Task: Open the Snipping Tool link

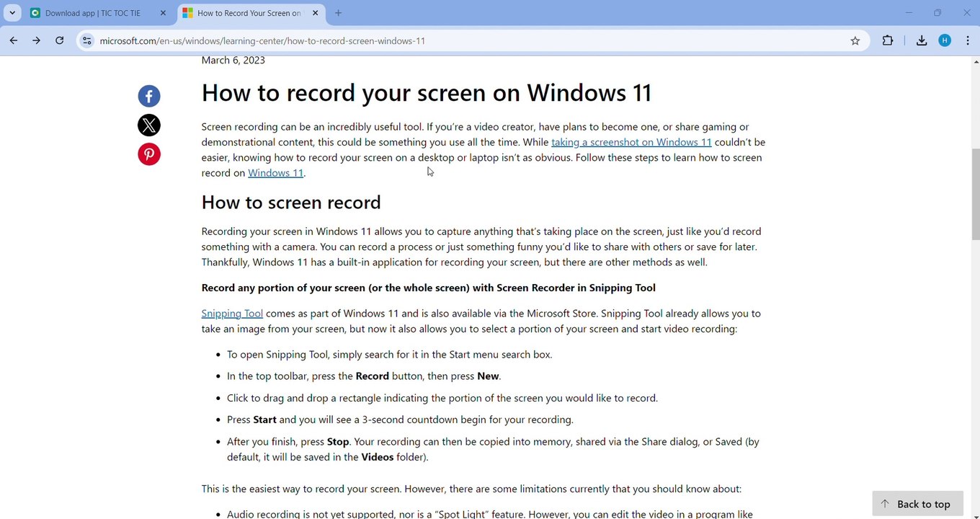Action: (232, 314)
